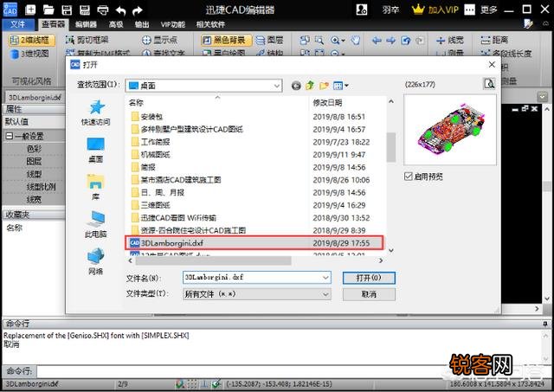
Task: Switch to the 编辑器 ribbon tab
Action: 86,24
